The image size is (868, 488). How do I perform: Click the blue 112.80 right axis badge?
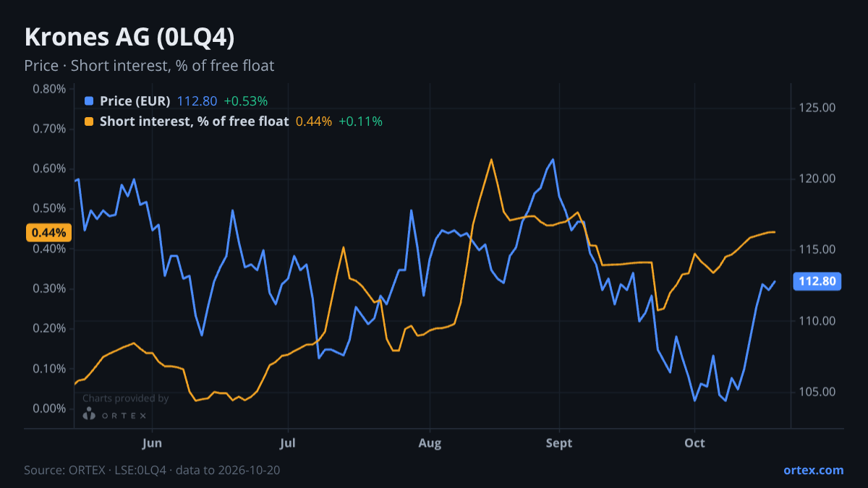coord(817,281)
